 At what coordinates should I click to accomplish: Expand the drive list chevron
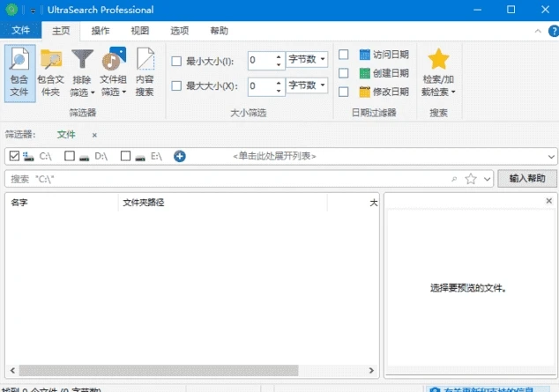click(551, 157)
